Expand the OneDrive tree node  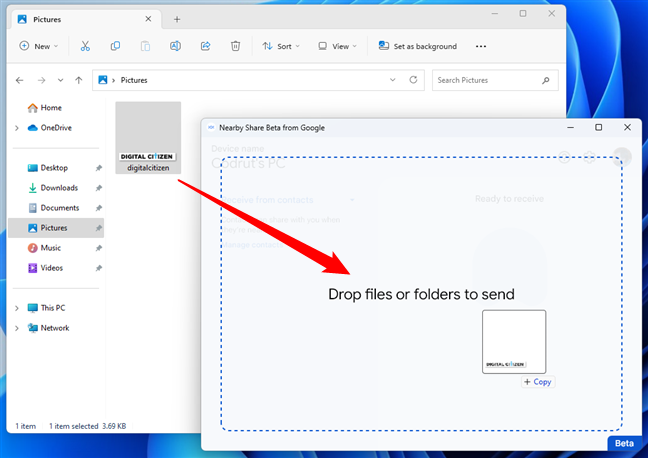click(x=17, y=128)
